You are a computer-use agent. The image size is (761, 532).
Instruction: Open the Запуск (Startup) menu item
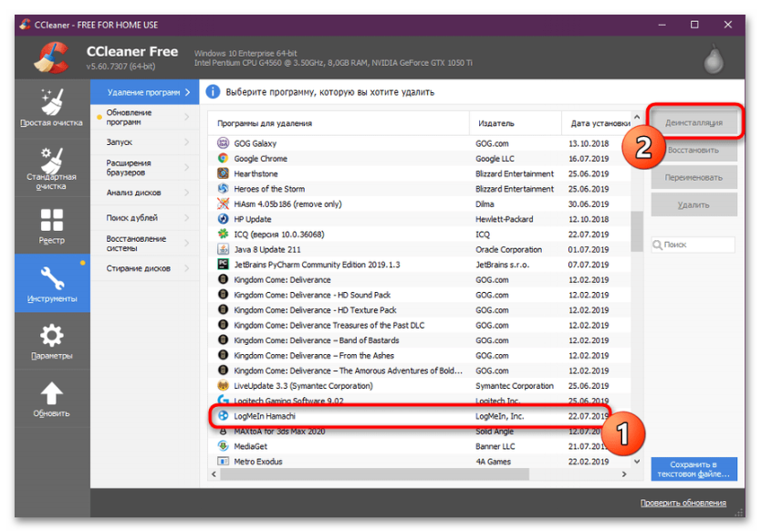click(x=145, y=142)
